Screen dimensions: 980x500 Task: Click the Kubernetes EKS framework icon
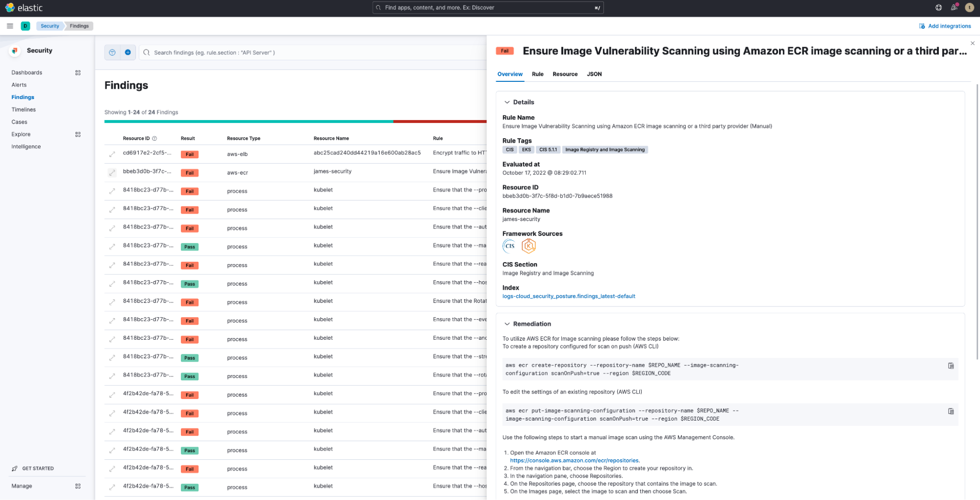528,246
